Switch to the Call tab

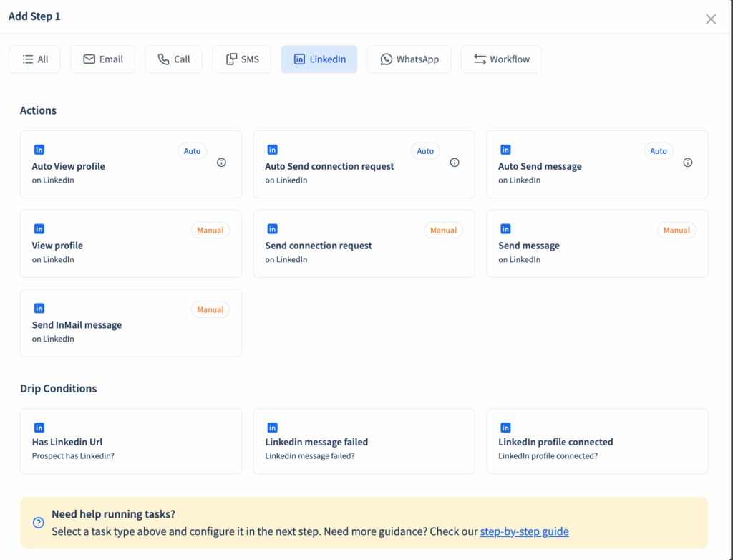tap(173, 59)
